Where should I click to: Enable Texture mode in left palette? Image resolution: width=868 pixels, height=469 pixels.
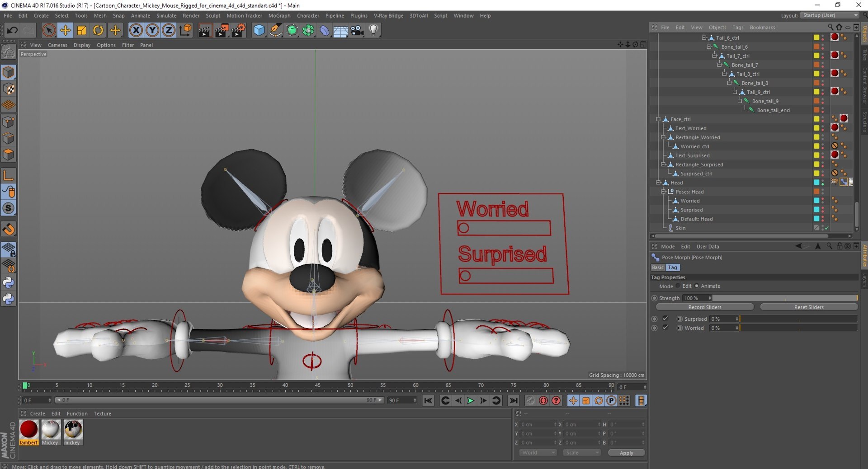pyautogui.click(x=9, y=89)
